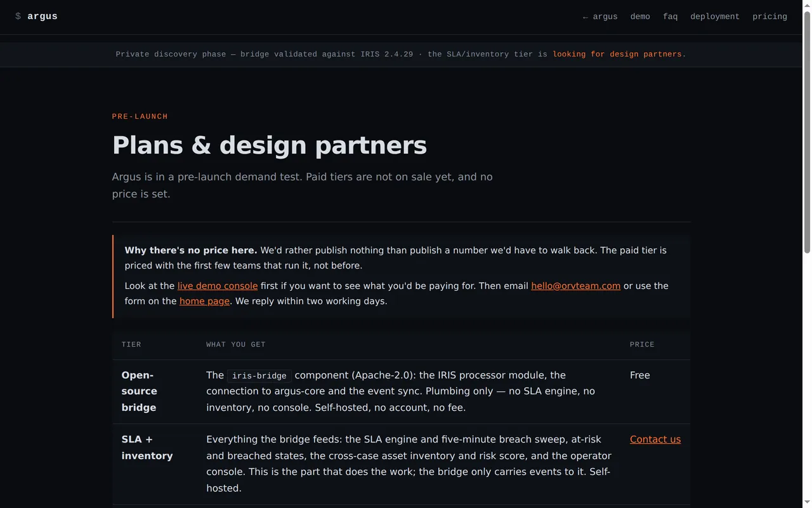Click the 'SLA + inventory' tier cell
The height and width of the screenshot is (508, 812).
point(155,464)
